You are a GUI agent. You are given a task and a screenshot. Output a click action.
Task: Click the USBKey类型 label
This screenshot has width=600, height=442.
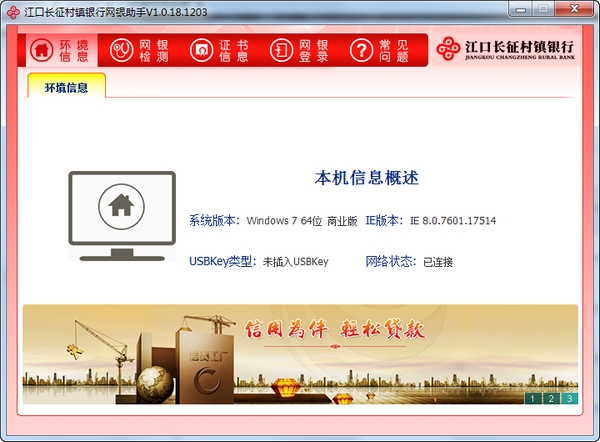223,261
